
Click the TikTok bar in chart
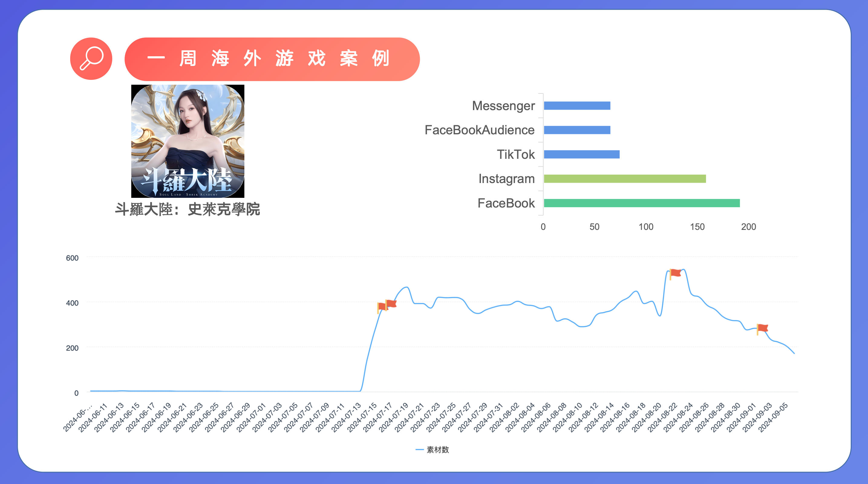click(x=582, y=154)
